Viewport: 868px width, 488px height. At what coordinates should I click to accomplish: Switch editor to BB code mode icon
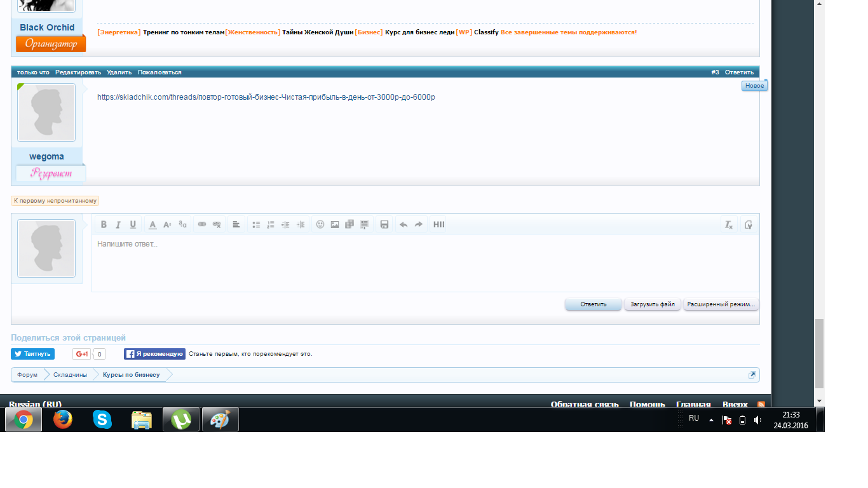coord(749,224)
